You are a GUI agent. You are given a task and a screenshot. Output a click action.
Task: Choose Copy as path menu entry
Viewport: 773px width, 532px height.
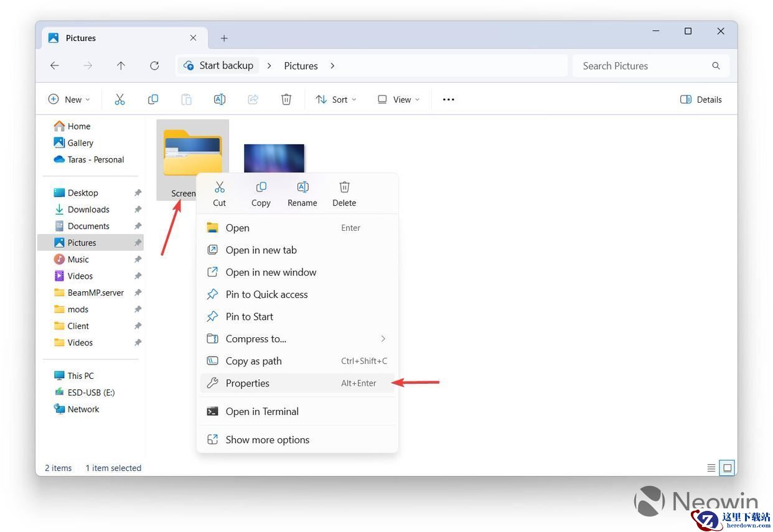[x=297, y=361]
